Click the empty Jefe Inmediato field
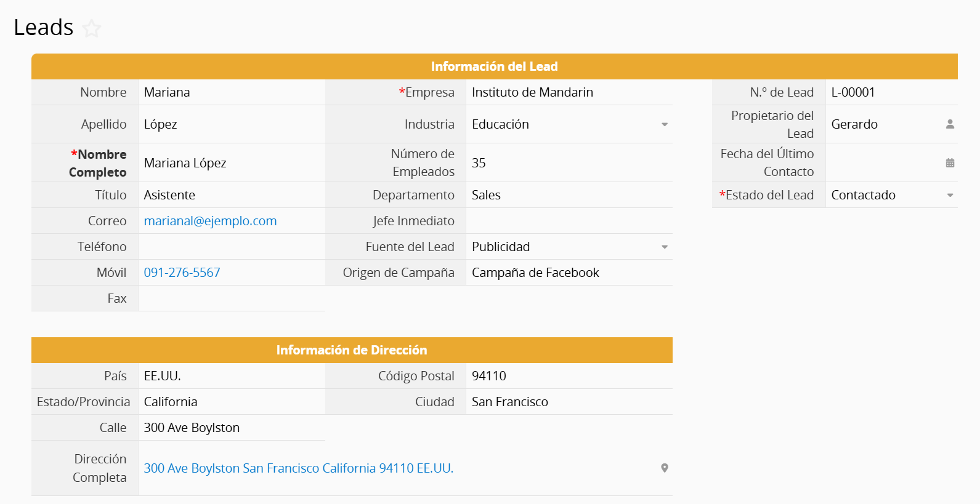The height and width of the screenshot is (504, 980). (568, 221)
